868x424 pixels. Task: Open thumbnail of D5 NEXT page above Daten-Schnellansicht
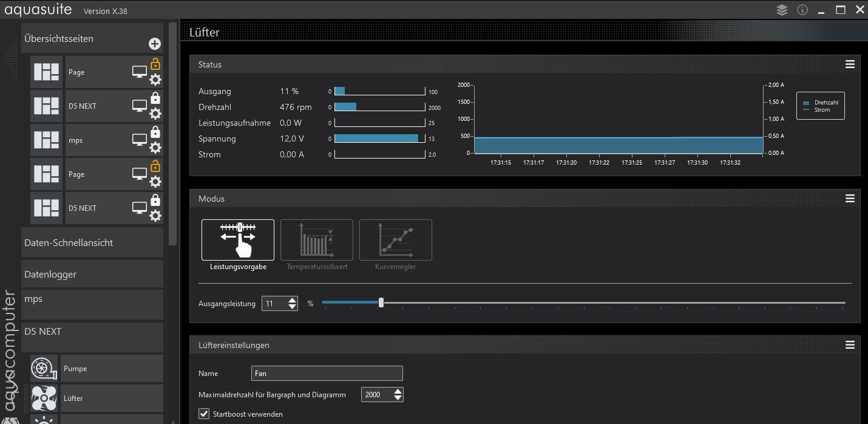[x=47, y=208]
